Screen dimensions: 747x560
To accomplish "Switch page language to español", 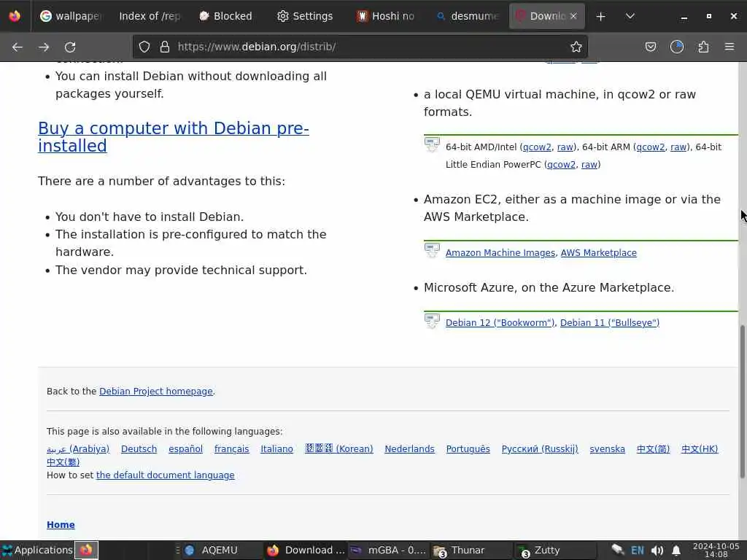I will (x=185, y=449).
